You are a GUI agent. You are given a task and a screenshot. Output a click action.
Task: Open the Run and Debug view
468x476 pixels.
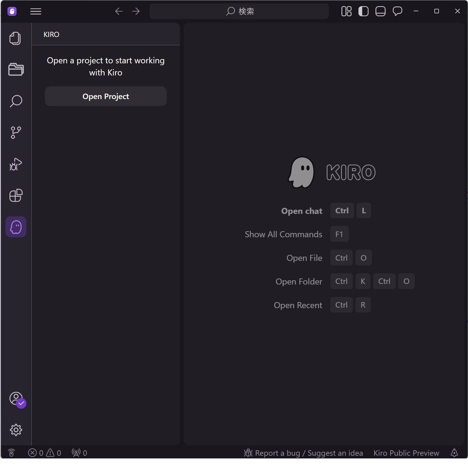(16, 164)
